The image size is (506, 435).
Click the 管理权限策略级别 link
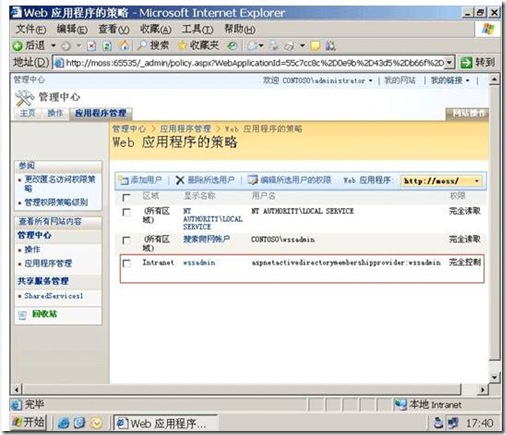(56, 202)
